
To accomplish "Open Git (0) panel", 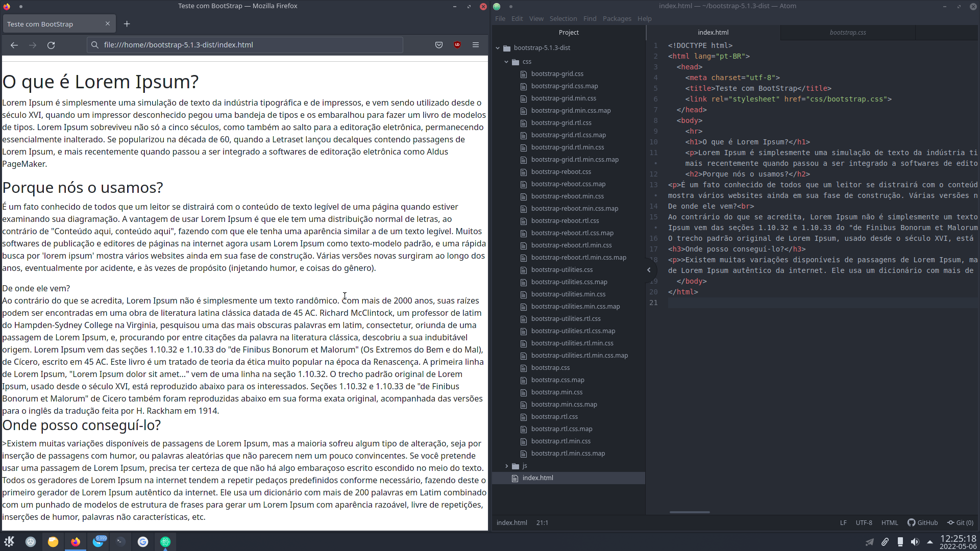I will pyautogui.click(x=960, y=523).
